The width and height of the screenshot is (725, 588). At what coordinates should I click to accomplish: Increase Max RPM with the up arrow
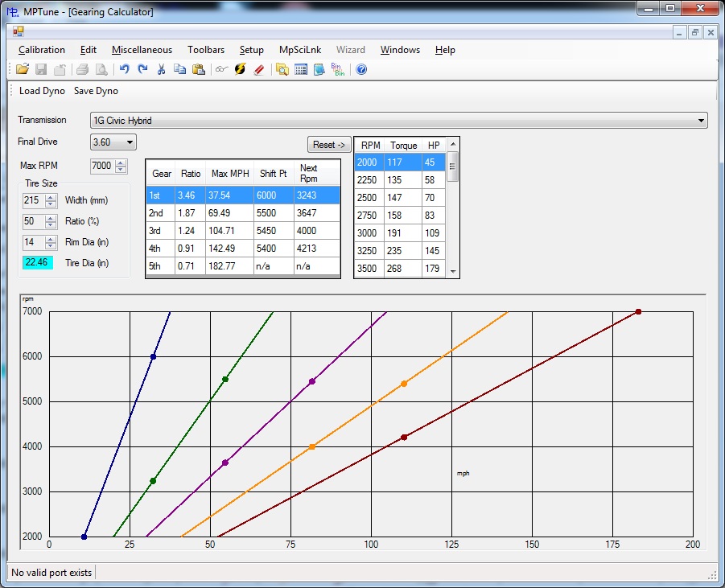121,162
